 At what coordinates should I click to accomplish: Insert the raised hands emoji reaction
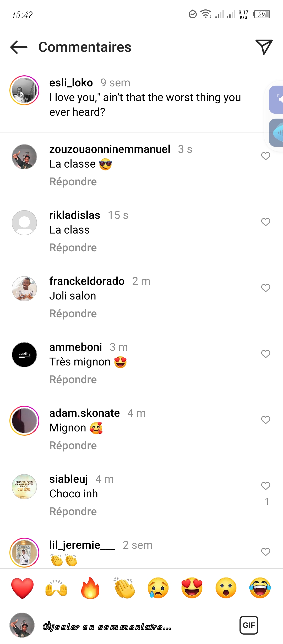[x=56, y=588]
